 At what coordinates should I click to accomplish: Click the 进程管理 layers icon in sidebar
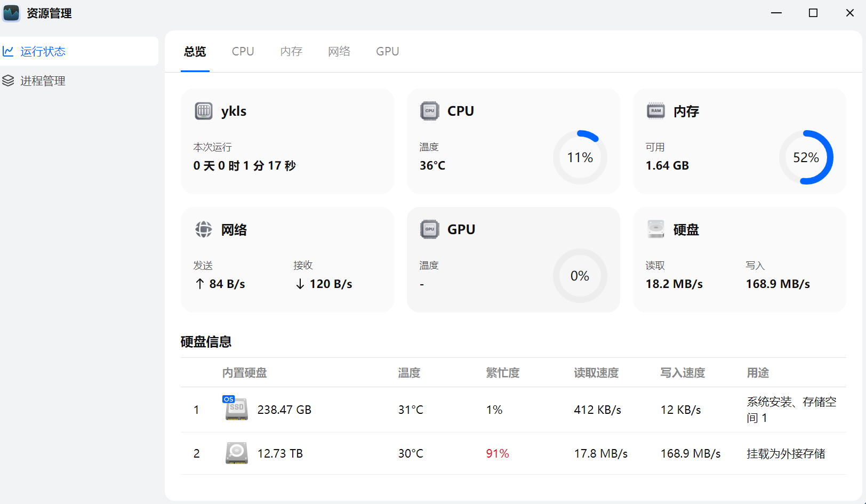(x=8, y=81)
